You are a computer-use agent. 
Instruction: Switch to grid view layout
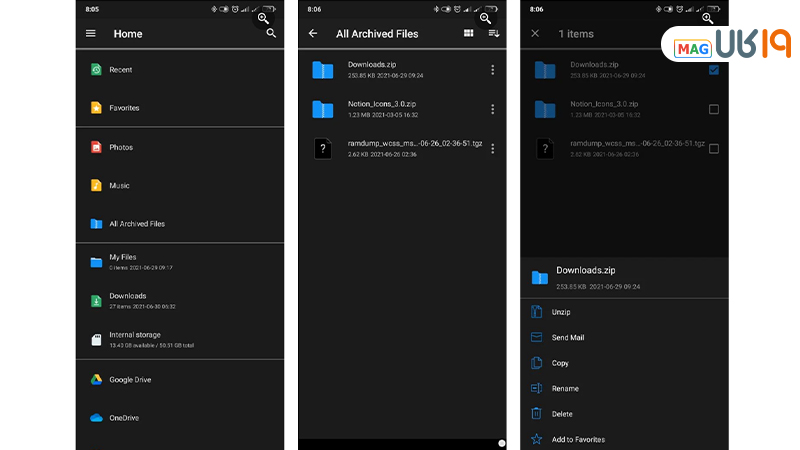coord(469,33)
